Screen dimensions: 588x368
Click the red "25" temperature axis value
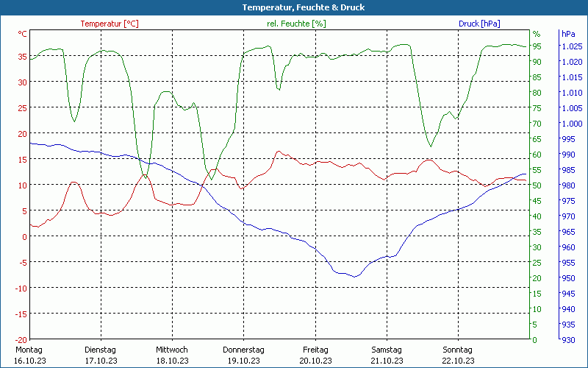tap(23, 108)
